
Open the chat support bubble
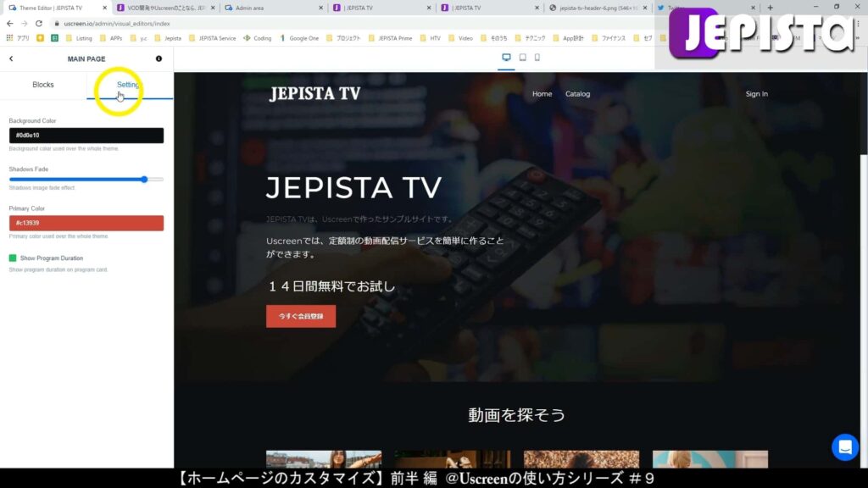pyautogui.click(x=845, y=447)
